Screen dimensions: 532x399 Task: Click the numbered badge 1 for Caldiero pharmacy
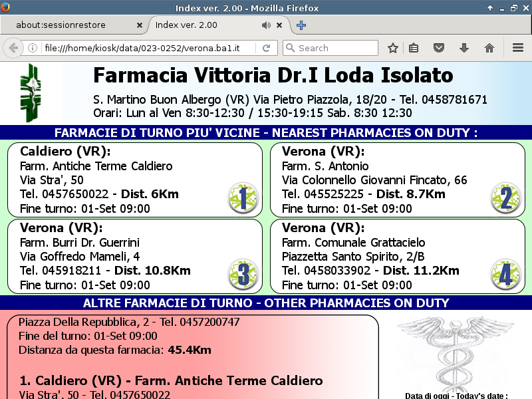243,198
